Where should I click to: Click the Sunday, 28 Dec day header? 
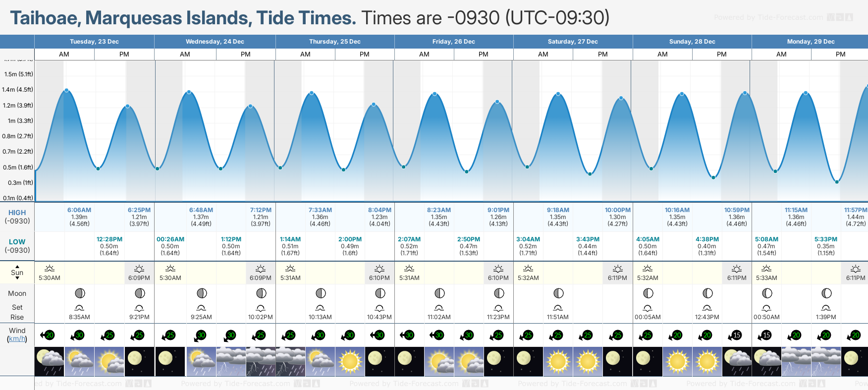(692, 42)
